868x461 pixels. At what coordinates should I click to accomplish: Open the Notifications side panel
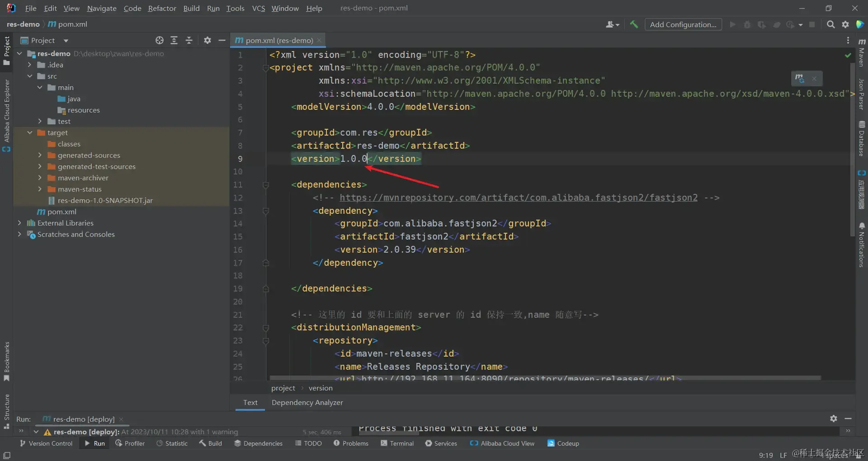point(862,245)
